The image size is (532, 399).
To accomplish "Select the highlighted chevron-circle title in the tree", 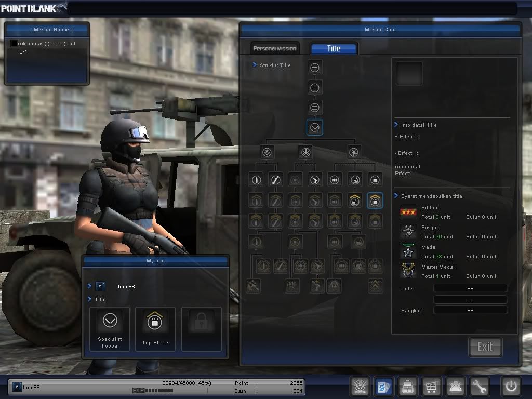I will [x=314, y=128].
